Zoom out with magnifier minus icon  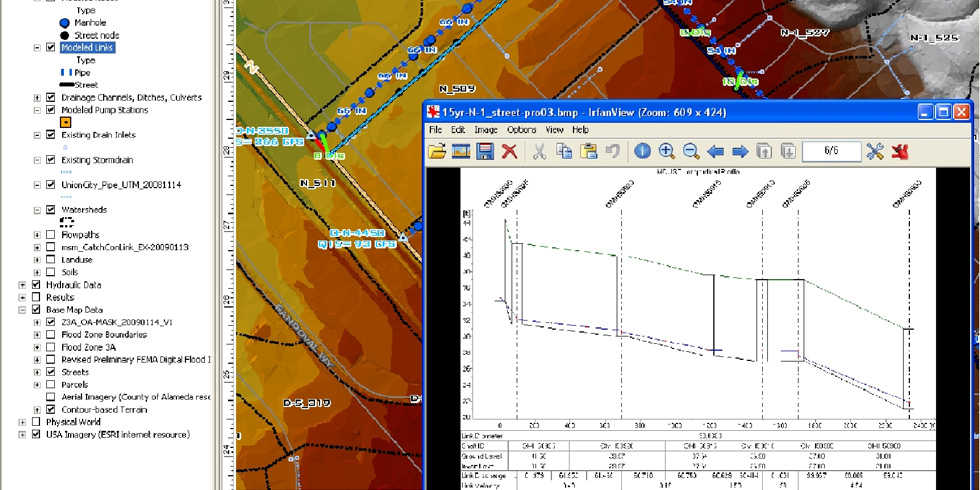click(691, 151)
